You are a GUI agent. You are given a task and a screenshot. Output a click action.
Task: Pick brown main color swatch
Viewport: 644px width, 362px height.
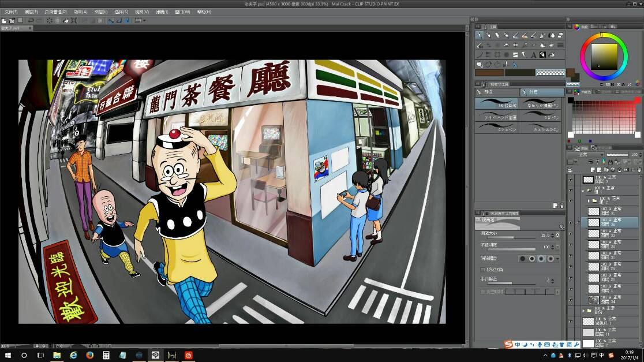pyautogui.click(x=489, y=73)
